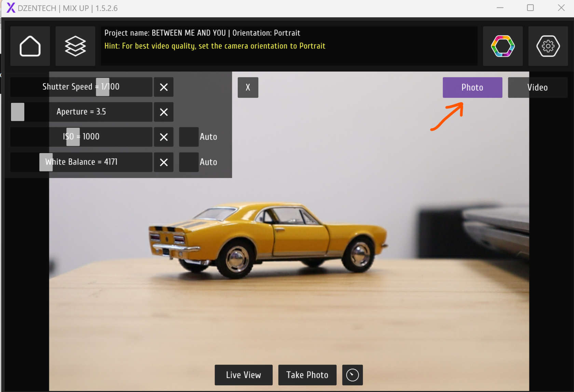Minimize the MIX UP window
Screen dimensions: 574x392
pyautogui.click(x=500, y=8)
